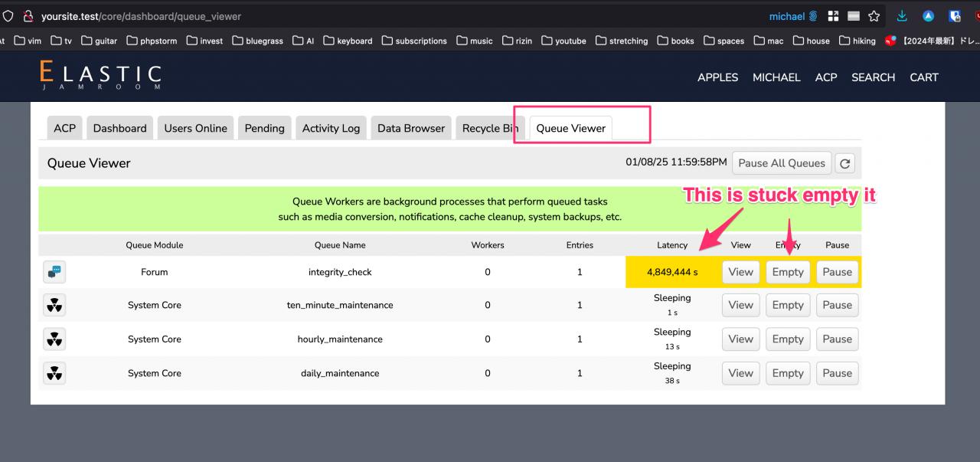980x462 pixels.
Task: Open the guitar bookmarks folder
Action: tap(100, 41)
